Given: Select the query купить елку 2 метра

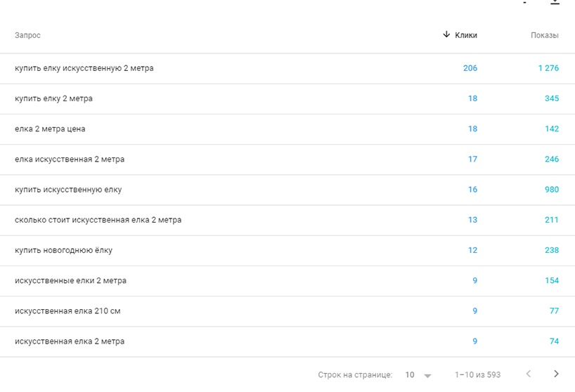Looking at the screenshot, I should coord(53,98).
